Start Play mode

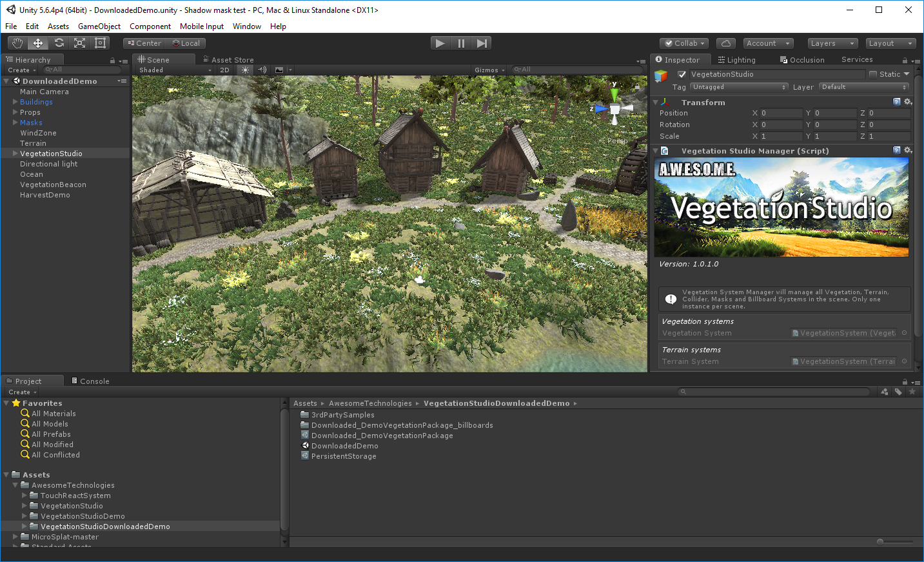pyautogui.click(x=440, y=43)
